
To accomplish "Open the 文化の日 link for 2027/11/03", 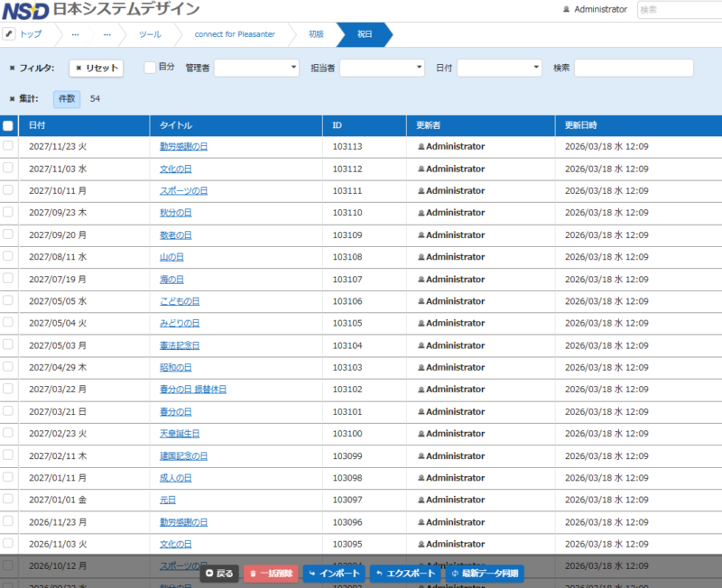I will pos(176,169).
